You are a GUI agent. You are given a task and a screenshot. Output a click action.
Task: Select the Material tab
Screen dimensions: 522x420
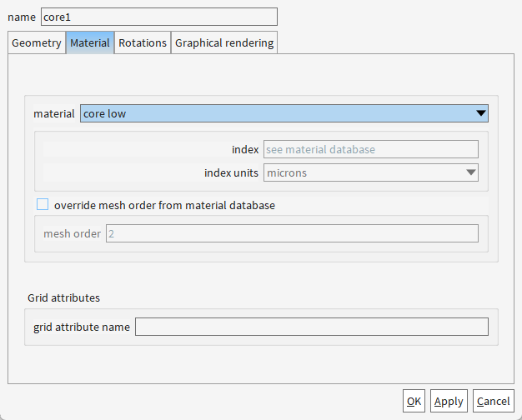(90, 42)
